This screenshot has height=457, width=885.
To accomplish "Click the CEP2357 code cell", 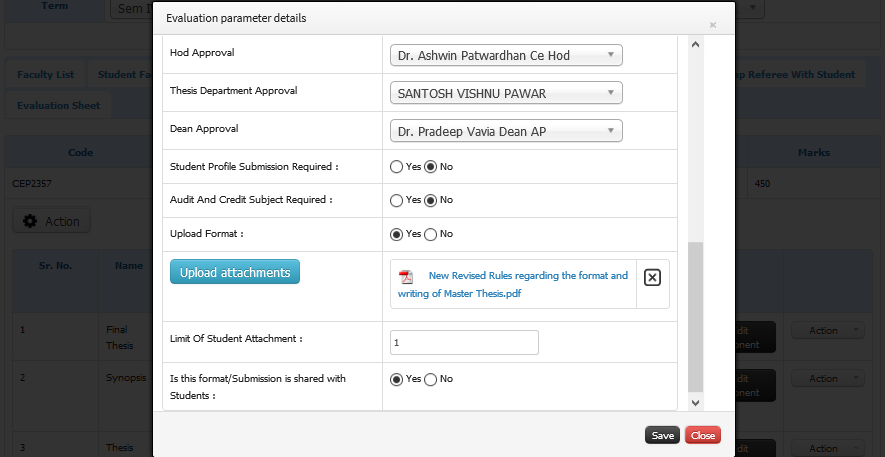I will tap(33, 183).
